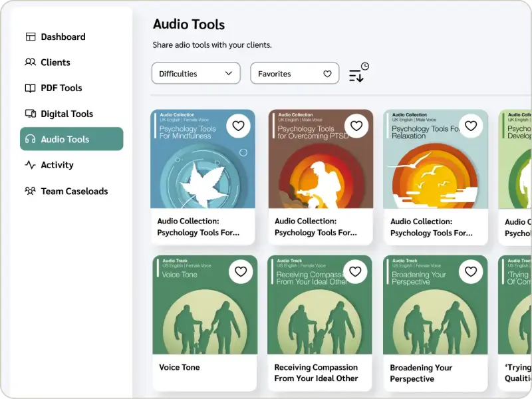Screen dimensions: 532x399
Task: Click the 'Audio Tools' page heading
Action: [189, 25]
